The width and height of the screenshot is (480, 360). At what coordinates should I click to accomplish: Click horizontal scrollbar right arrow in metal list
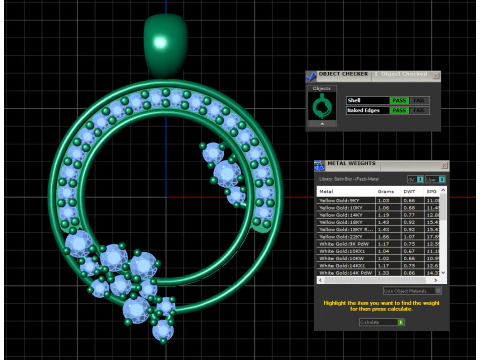click(x=435, y=280)
